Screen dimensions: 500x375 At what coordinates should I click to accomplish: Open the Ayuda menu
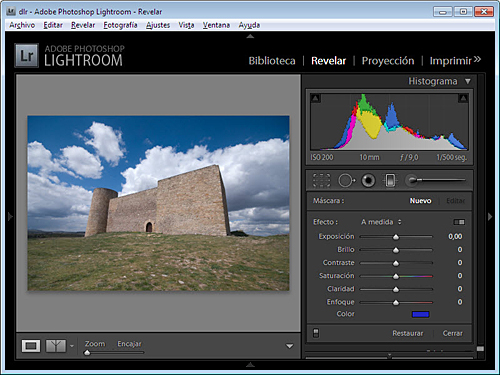pos(249,25)
